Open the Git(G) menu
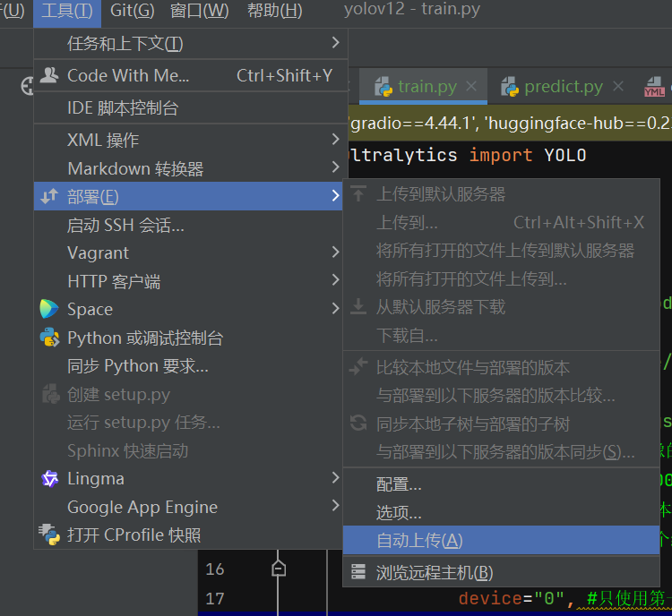 (132, 10)
